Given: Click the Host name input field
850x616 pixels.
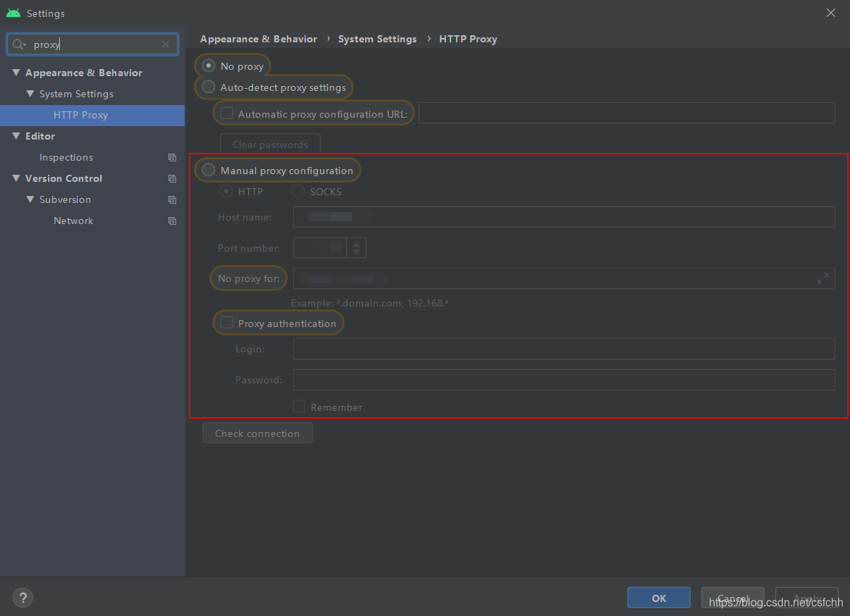Looking at the screenshot, I should 564,216.
